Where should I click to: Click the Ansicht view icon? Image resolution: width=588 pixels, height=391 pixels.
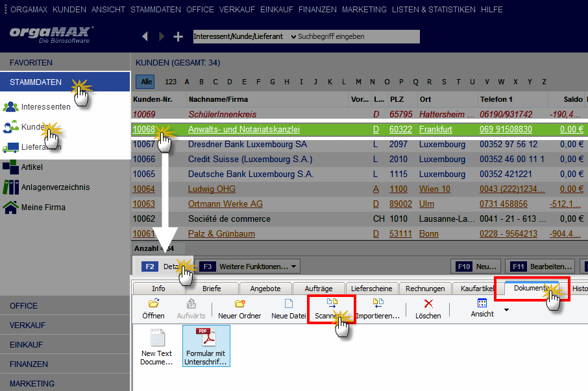coord(482,303)
